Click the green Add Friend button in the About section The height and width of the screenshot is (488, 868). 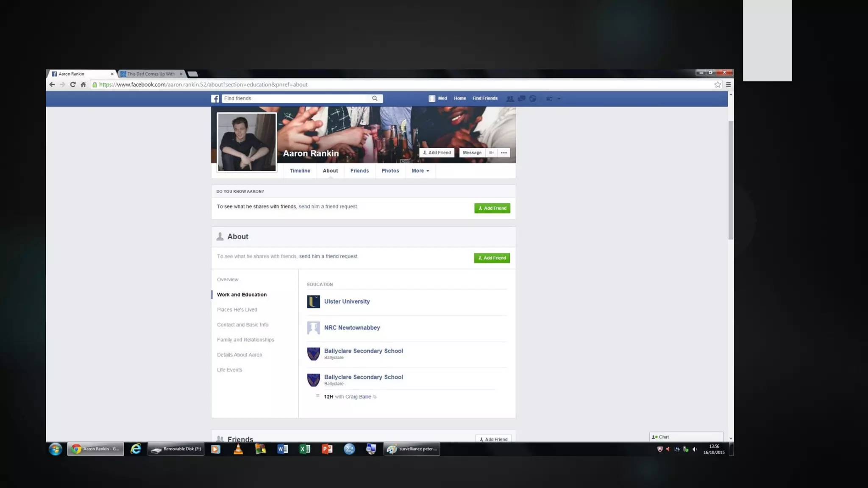[x=492, y=258]
